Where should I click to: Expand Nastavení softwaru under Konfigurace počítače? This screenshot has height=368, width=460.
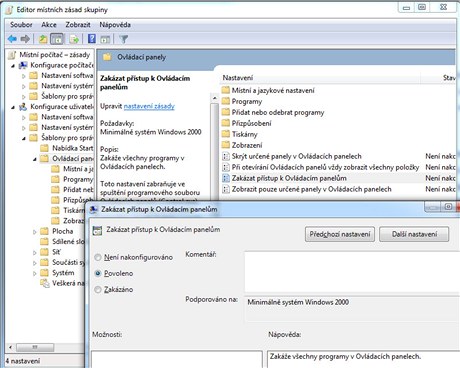[24, 76]
